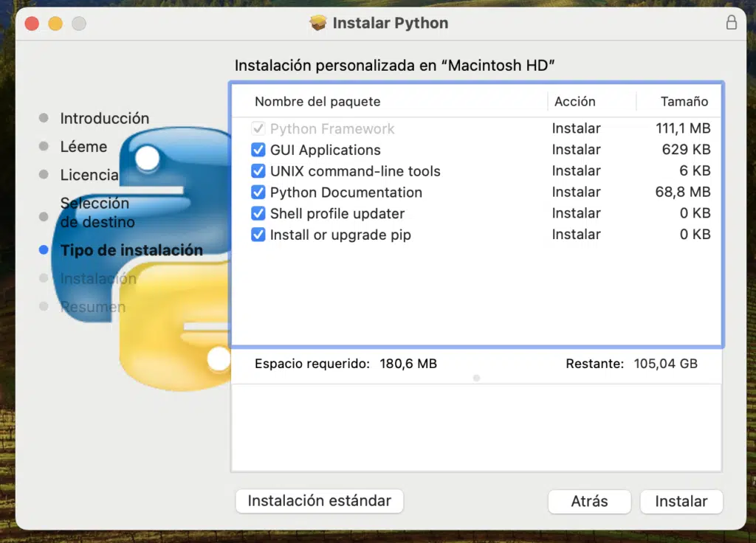Uncheck Shell profile updater checkbox
This screenshot has width=756, height=543.
(258, 213)
